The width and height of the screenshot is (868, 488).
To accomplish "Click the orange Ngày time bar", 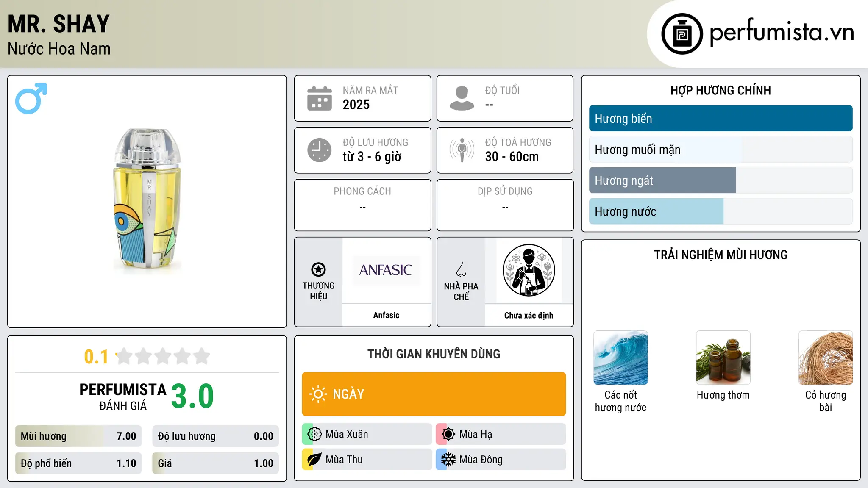I will tap(434, 394).
